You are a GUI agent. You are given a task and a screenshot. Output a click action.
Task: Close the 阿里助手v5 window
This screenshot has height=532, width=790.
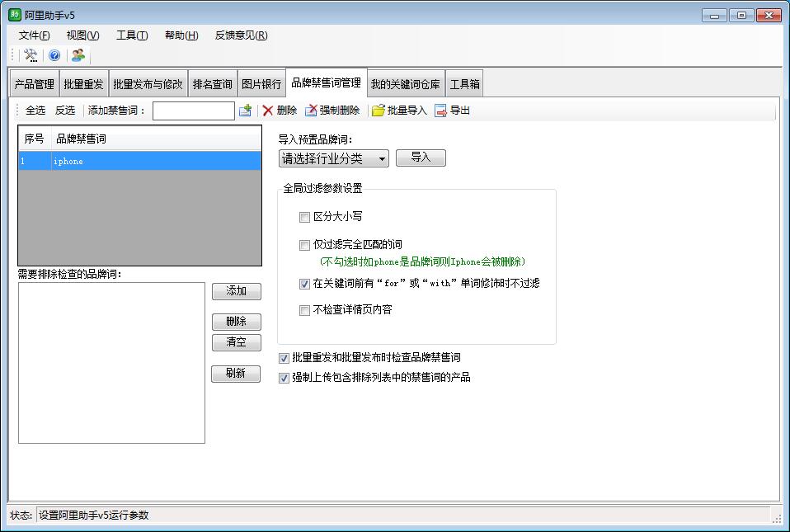pyautogui.click(x=769, y=15)
